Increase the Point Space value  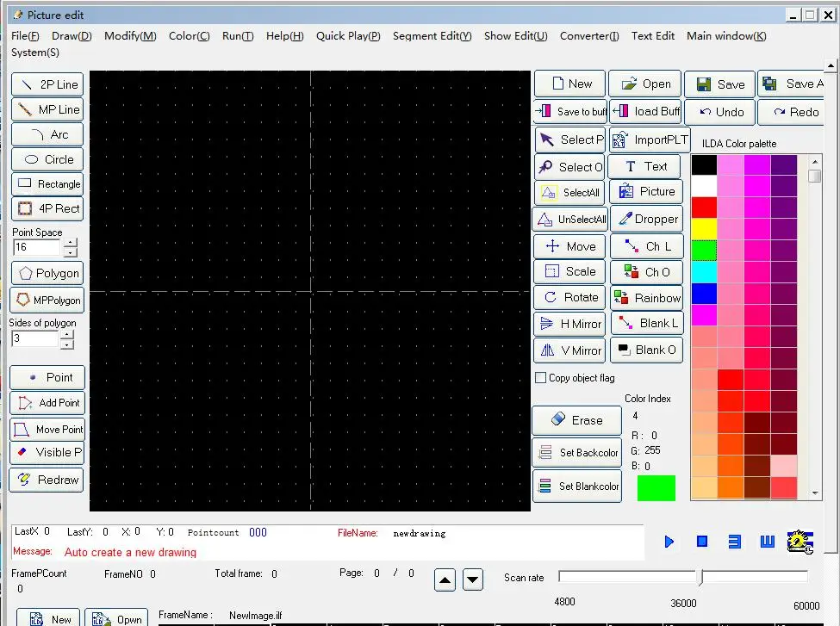pos(71,243)
